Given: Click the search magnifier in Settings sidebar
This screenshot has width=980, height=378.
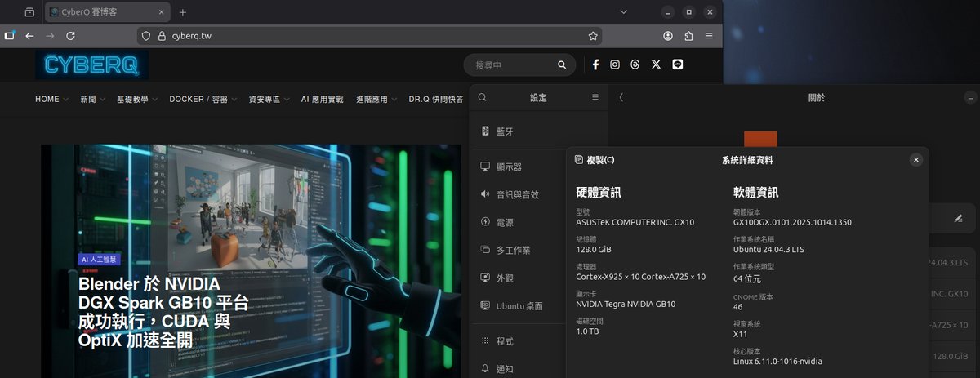Looking at the screenshot, I should pos(483,97).
